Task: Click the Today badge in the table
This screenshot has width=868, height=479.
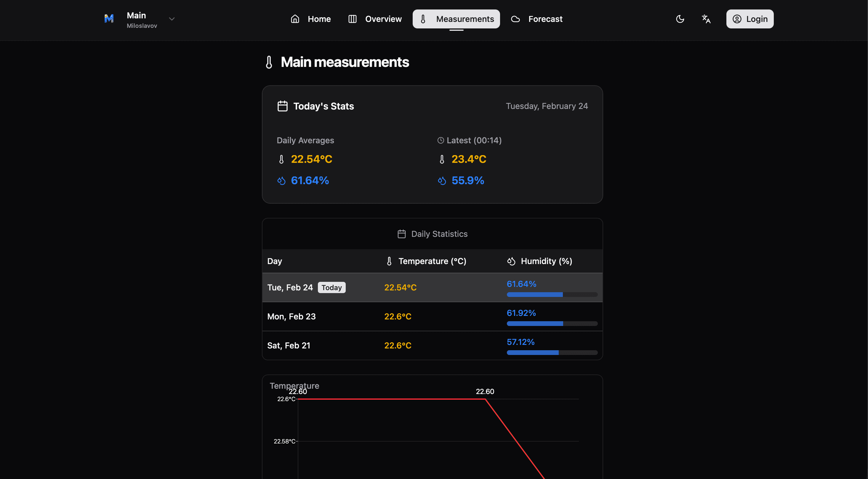Action: pyautogui.click(x=331, y=287)
